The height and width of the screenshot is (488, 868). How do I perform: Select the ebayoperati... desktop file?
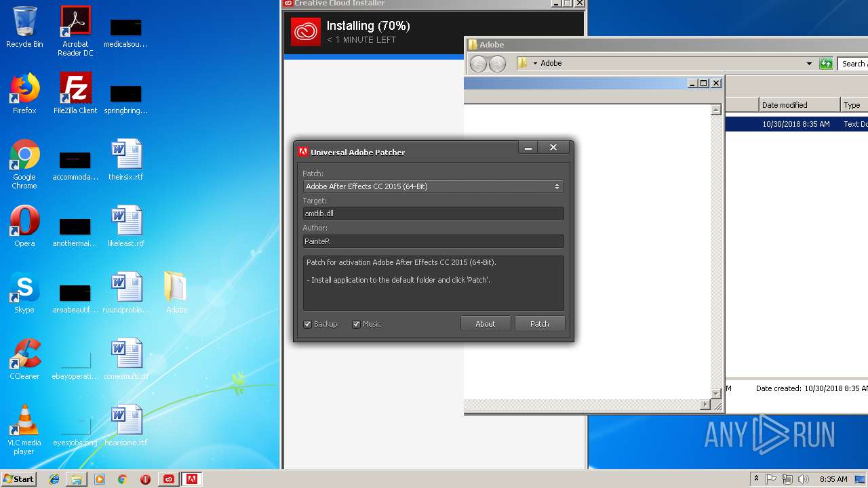(x=75, y=363)
